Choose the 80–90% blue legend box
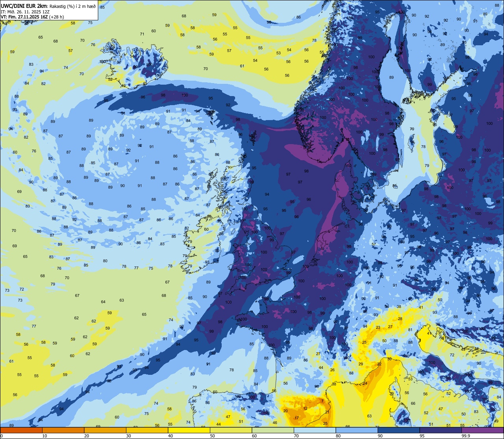The height and width of the screenshot is (439, 504). tap(357, 430)
